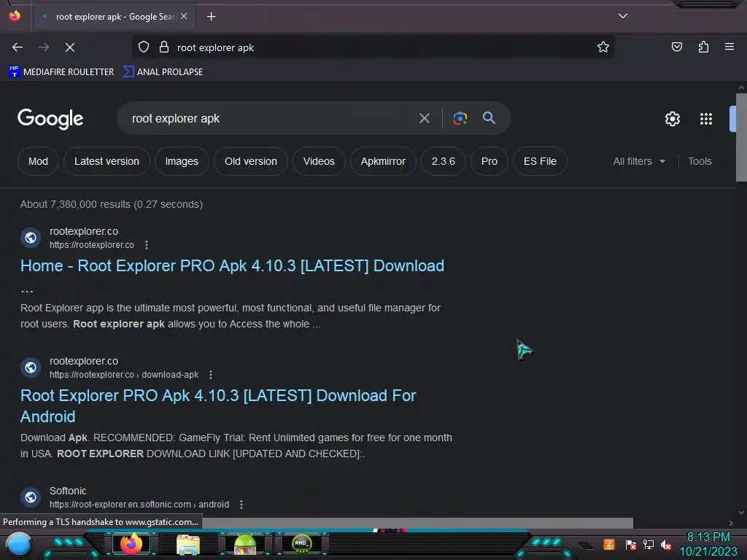This screenshot has width=747, height=560.
Task: Open the Google apps grid
Action: (x=706, y=119)
